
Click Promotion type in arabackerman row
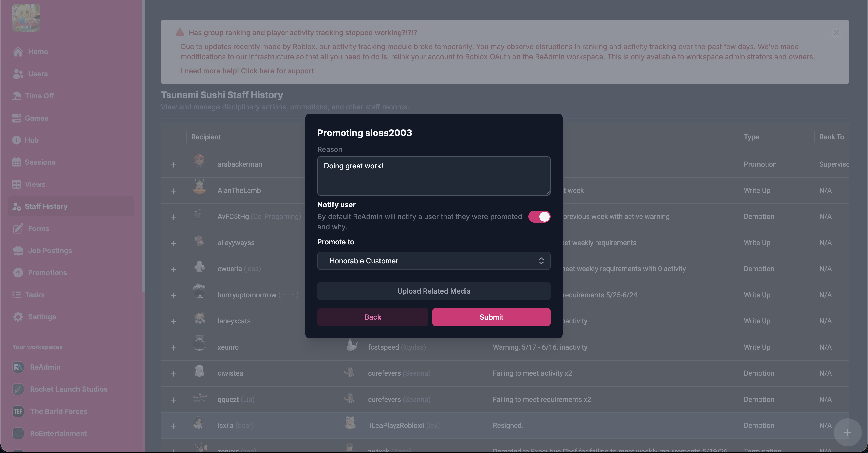pos(760,164)
